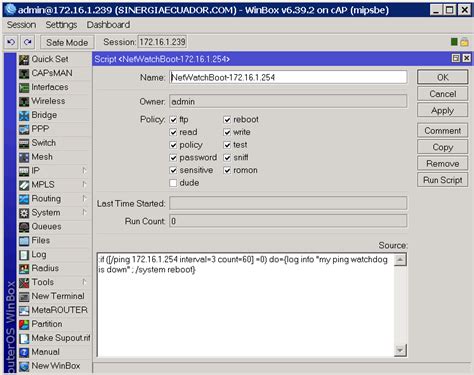Toggle the write policy checkbox
The height and width of the screenshot is (375, 474).
click(227, 132)
